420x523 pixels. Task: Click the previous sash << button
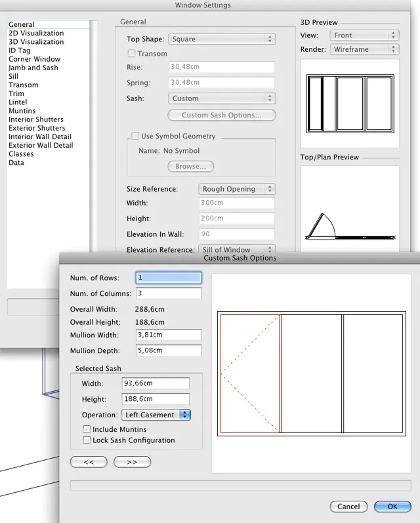click(x=89, y=462)
